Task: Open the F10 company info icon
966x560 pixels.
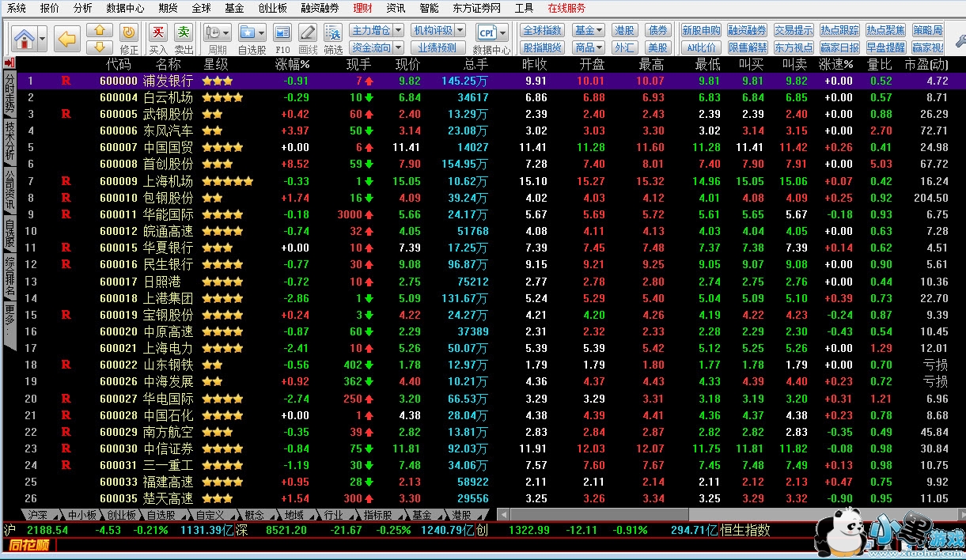Action: 282,32
